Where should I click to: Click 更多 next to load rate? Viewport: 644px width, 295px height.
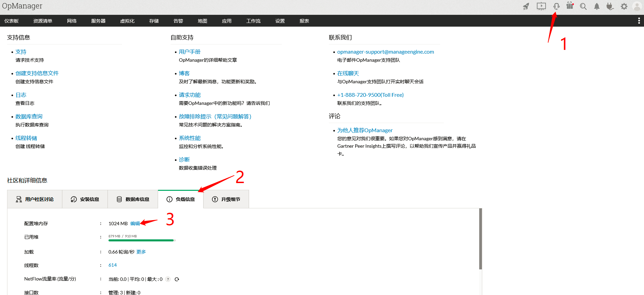[141, 252]
